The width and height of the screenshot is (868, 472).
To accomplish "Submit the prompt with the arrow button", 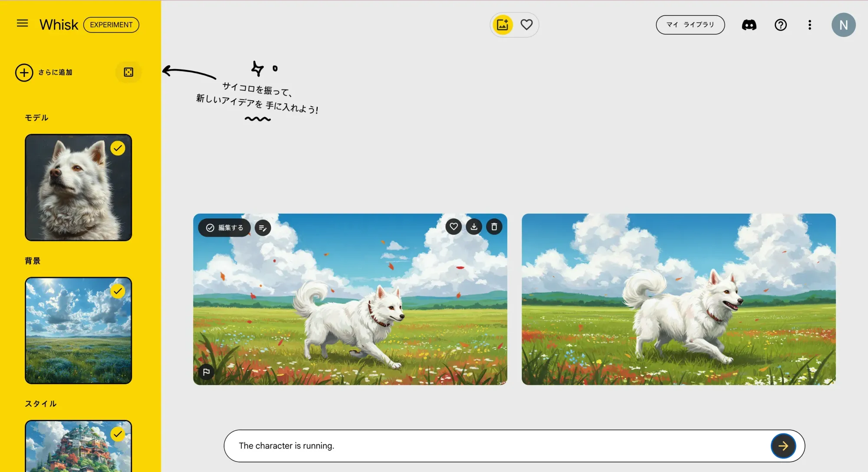I will [783, 446].
